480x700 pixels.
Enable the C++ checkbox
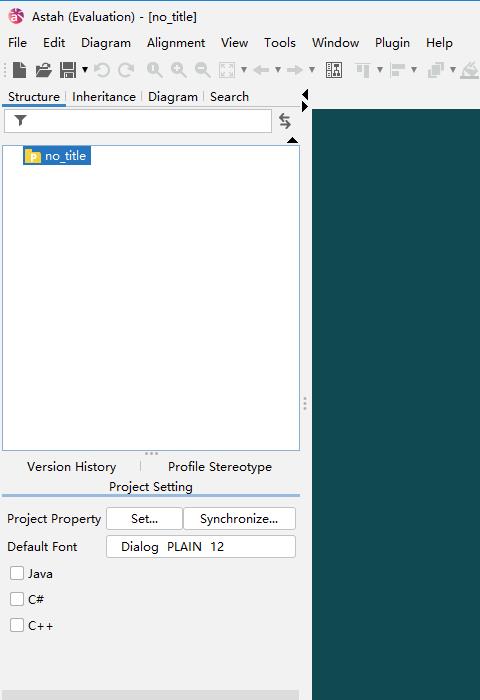point(17,625)
